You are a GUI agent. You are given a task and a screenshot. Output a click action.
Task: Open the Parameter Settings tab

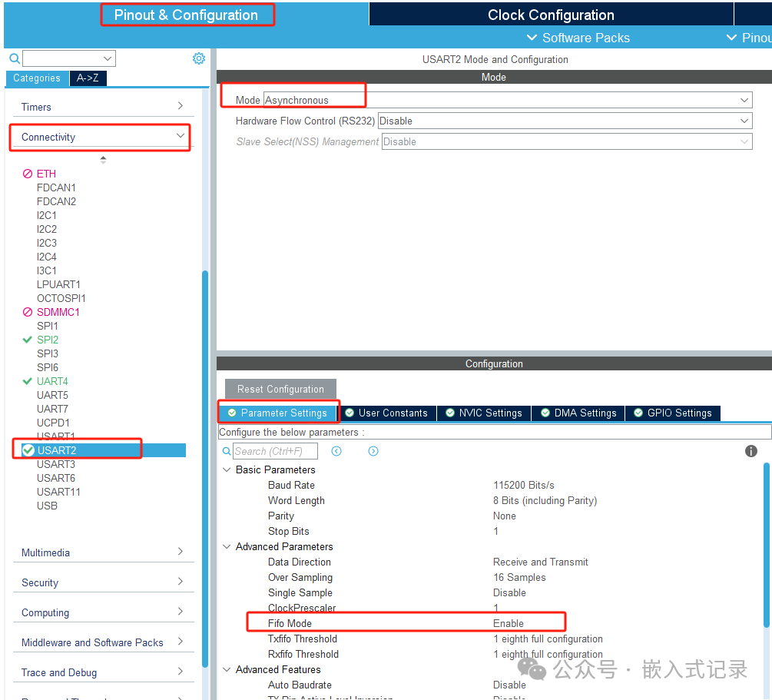(x=278, y=413)
